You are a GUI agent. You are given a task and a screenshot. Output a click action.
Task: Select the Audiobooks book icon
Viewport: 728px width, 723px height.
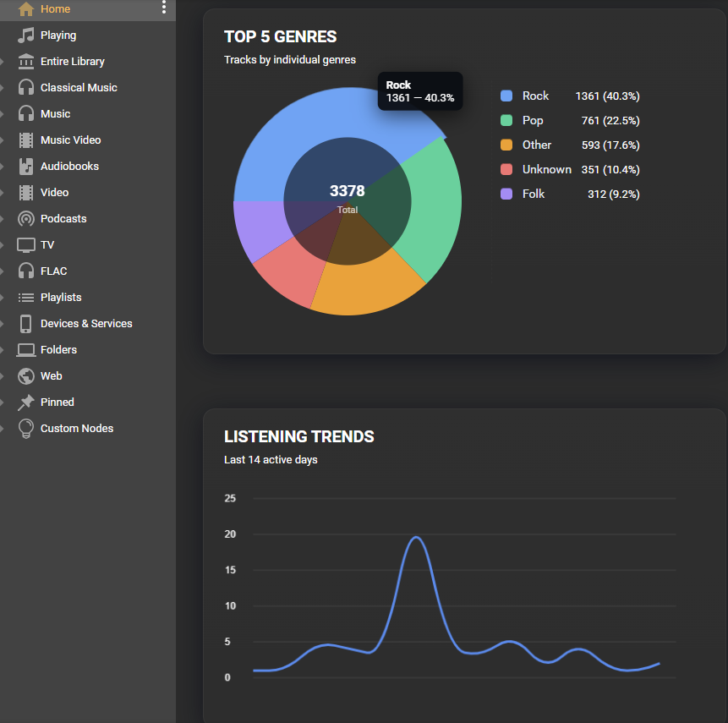[26, 167]
